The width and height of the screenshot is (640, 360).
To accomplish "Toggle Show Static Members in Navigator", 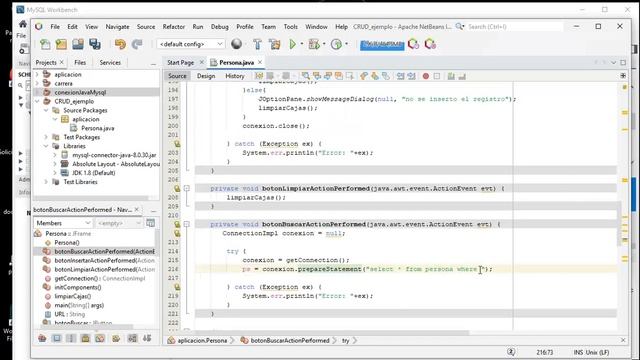I will 71,338.
